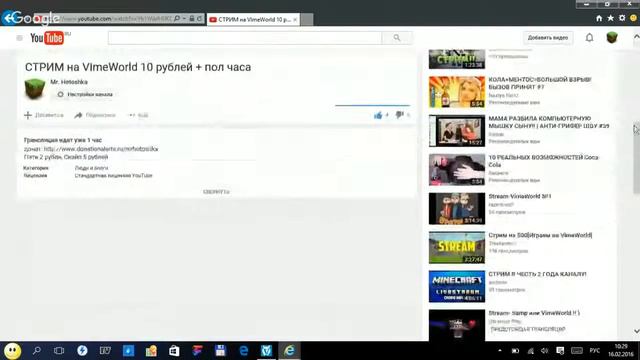Screen dimensions: 640x360
Task: Expand the address bar dropdown arrow
Action: (184, 18)
